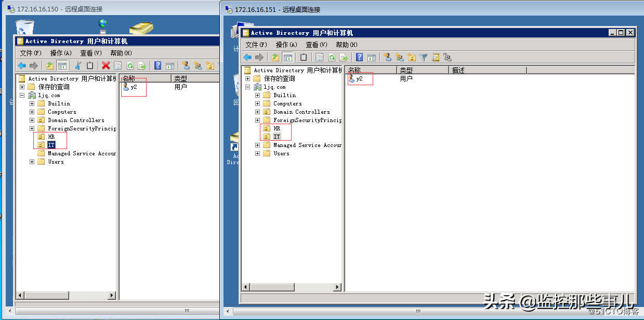The width and height of the screenshot is (644, 320).
Task: Click New user icon in right window toolbar
Action: click(388, 57)
